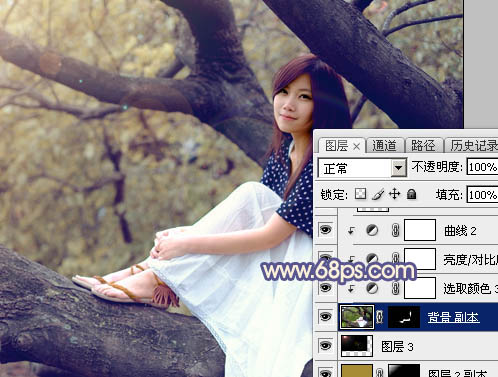This screenshot has height=377, width=498.
Task: Select the 曲线 2 layer name
Action: (x=460, y=231)
